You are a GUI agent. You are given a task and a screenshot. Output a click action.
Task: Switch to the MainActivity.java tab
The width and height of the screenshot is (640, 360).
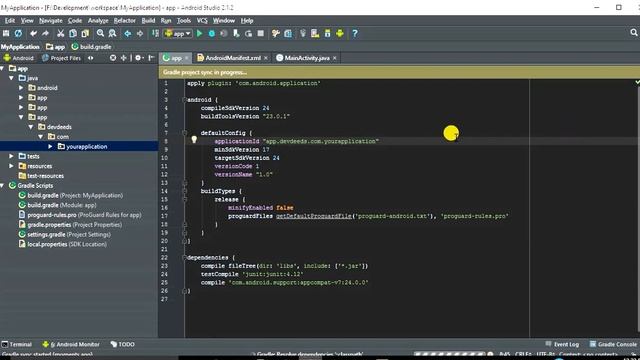tap(307, 58)
